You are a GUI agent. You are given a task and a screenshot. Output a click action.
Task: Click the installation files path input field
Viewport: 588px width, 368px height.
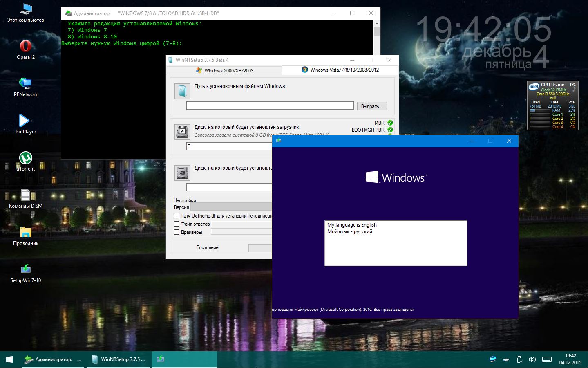click(270, 105)
